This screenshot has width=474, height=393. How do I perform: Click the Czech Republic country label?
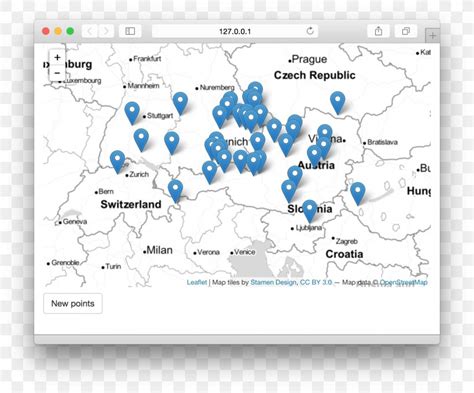315,75
